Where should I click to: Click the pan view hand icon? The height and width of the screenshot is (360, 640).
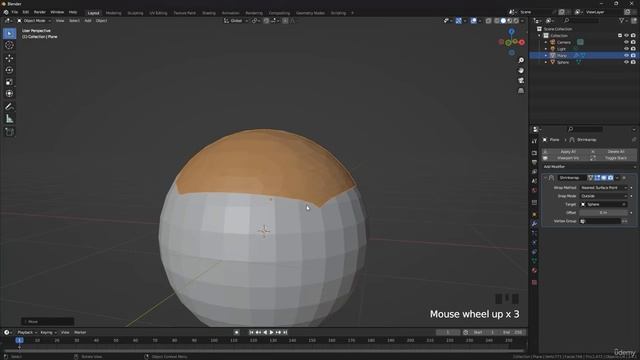click(x=521, y=71)
